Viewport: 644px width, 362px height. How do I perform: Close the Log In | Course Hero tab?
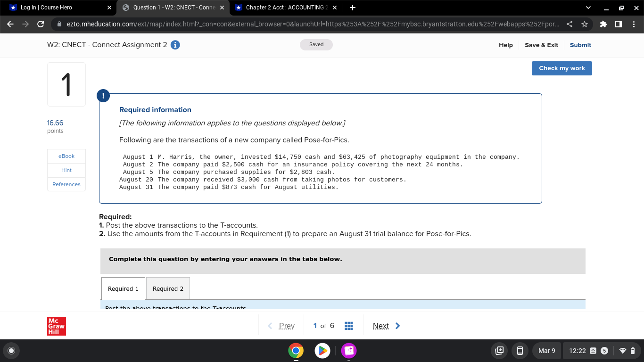(x=109, y=8)
